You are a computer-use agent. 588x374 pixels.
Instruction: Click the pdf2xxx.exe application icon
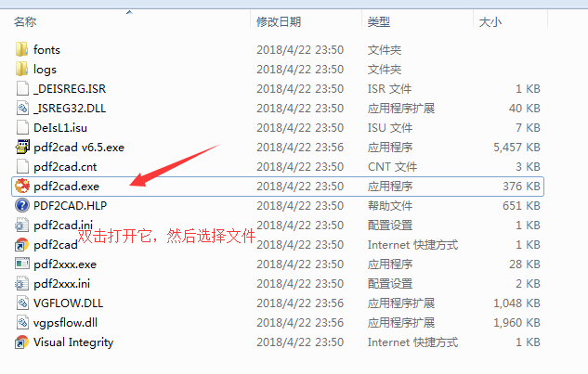click(22, 264)
